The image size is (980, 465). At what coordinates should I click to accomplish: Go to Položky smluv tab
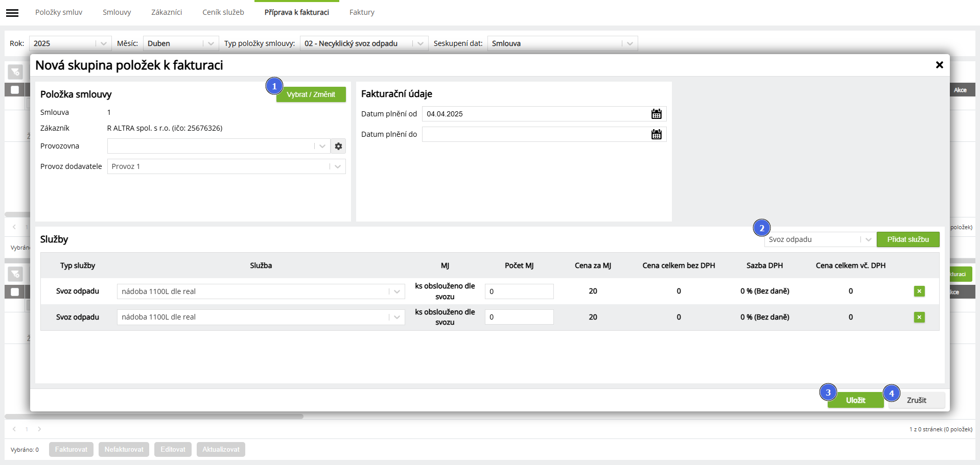(59, 12)
